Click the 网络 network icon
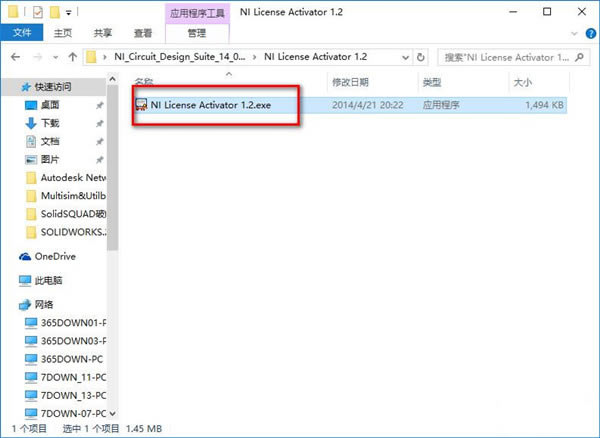The height and width of the screenshot is (438, 600). pyautogui.click(x=25, y=304)
